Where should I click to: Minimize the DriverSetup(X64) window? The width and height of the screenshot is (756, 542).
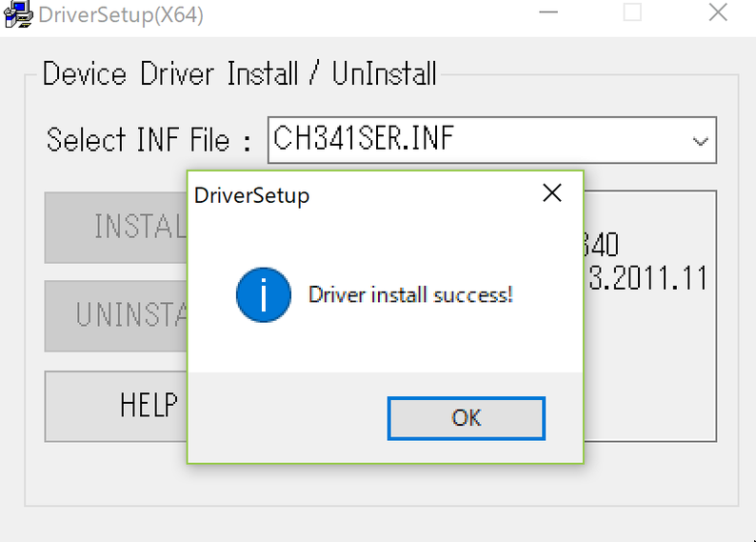point(548,14)
